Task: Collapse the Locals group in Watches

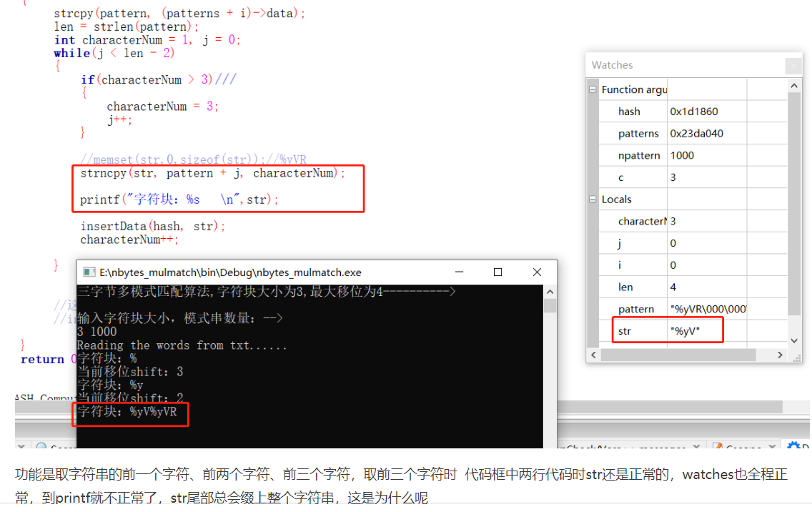Action: [x=593, y=200]
